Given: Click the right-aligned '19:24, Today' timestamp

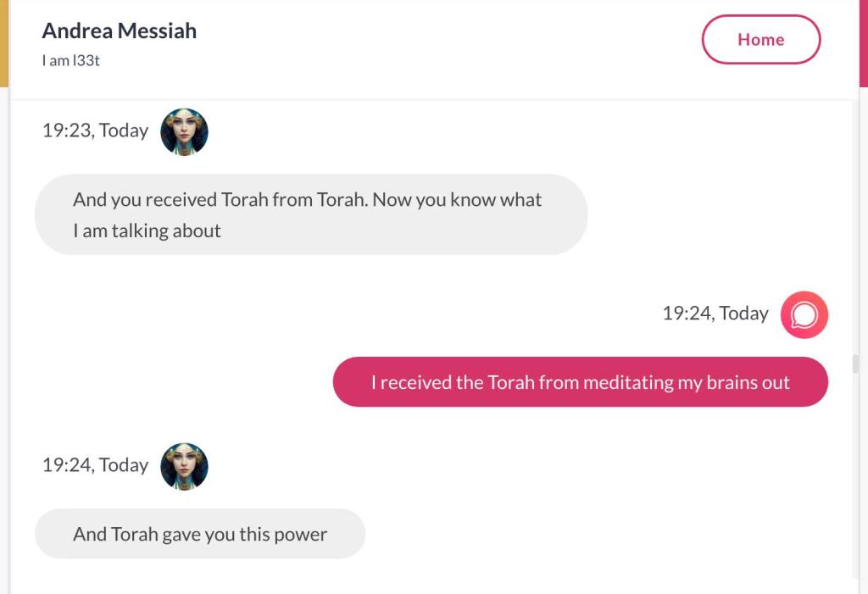Looking at the screenshot, I should (x=715, y=314).
